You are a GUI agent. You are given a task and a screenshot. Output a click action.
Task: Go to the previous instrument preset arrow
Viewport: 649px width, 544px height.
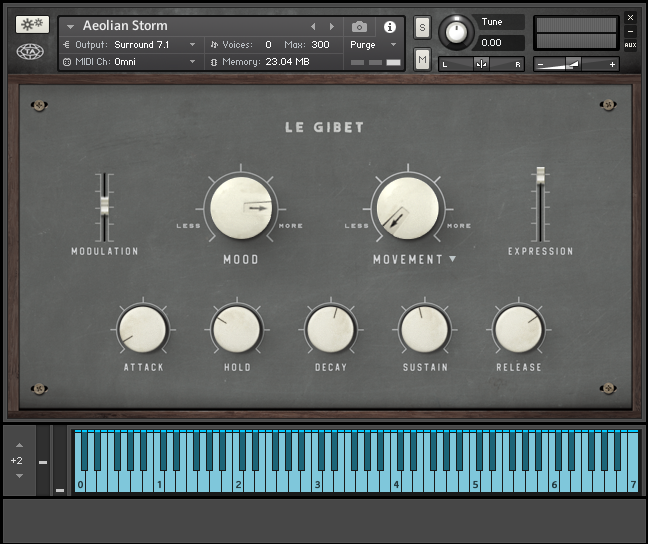pyautogui.click(x=313, y=26)
